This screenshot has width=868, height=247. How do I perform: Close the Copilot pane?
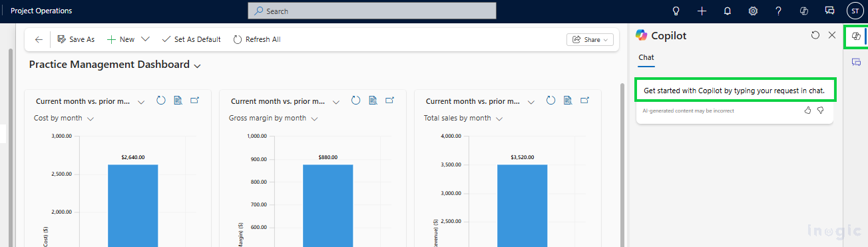click(x=832, y=35)
